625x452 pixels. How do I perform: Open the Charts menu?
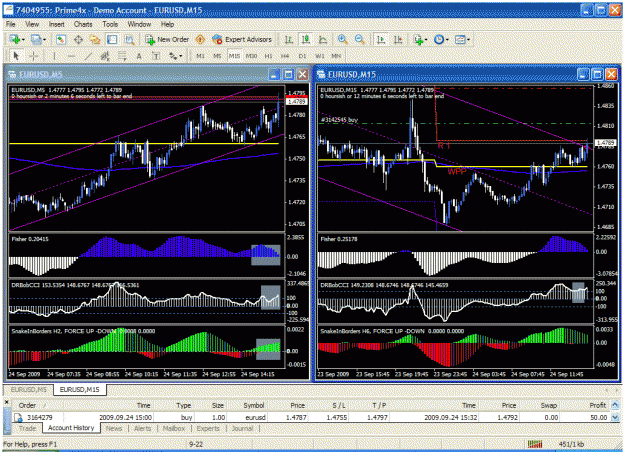[x=83, y=24]
